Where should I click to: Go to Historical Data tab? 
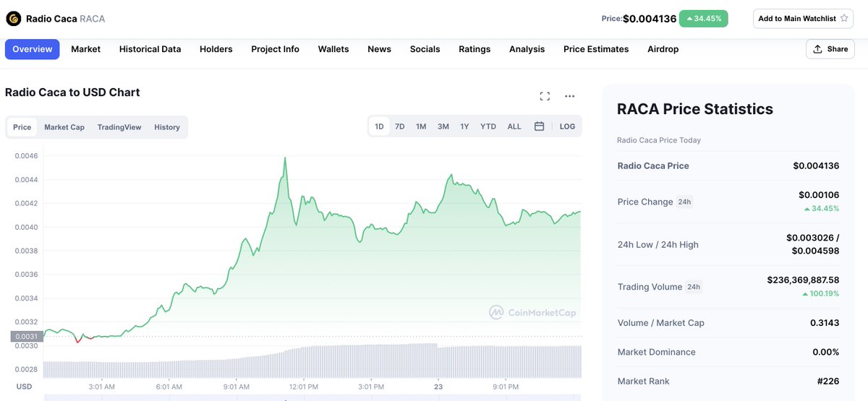[150, 49]
